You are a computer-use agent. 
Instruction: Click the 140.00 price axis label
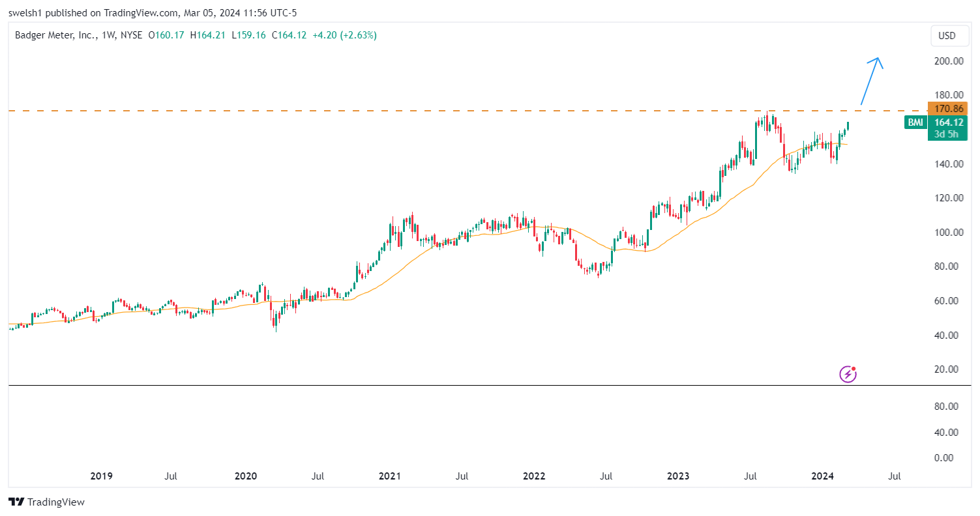[x=949, y=164]
